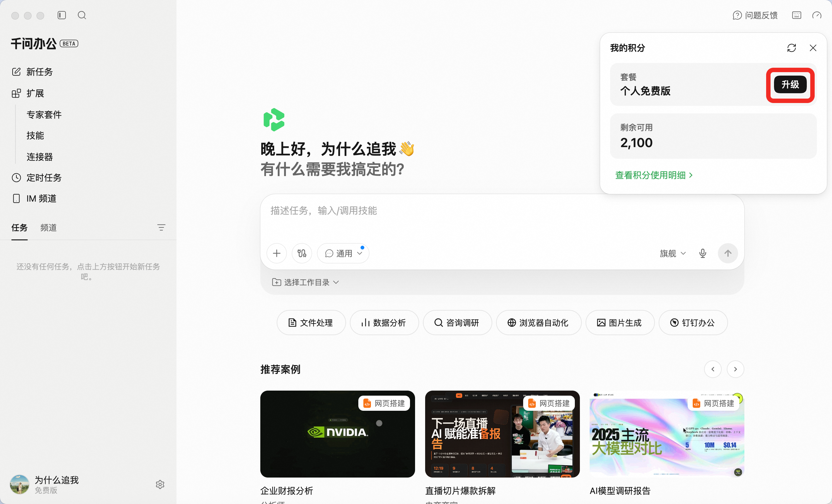Open settings gear beside user name
832x504 pixels.
click(x=160, y=484)
